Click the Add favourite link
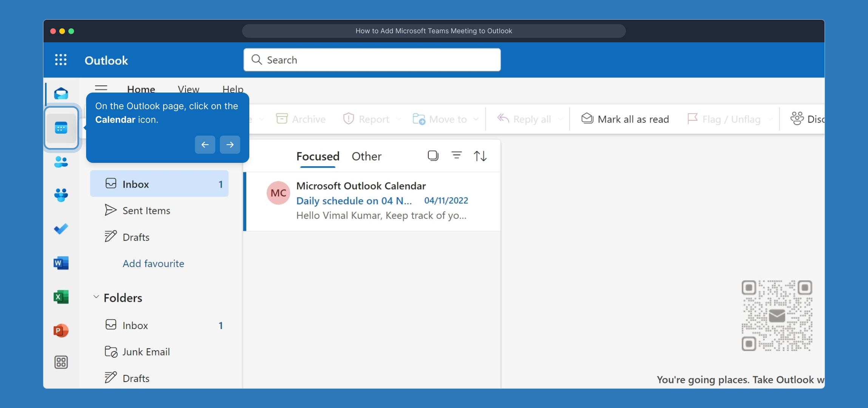 point(153,263)
